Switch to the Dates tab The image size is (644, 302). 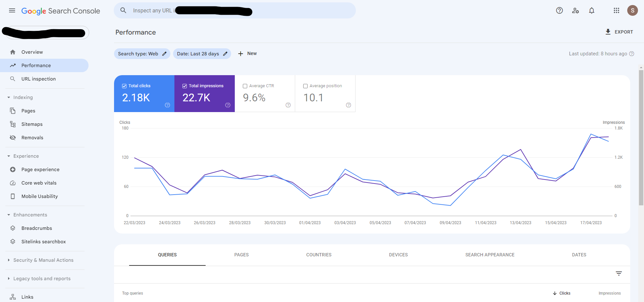[x=579, y=255]
